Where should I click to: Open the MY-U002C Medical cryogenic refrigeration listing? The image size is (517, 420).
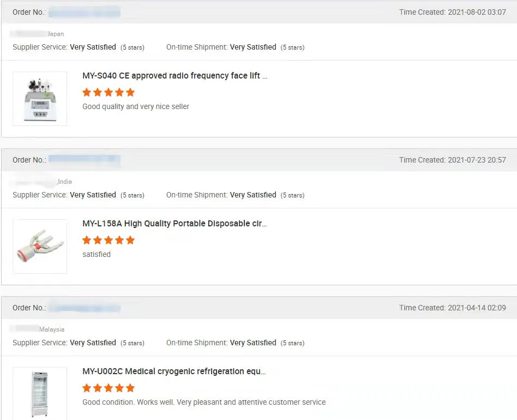[175, 371]
